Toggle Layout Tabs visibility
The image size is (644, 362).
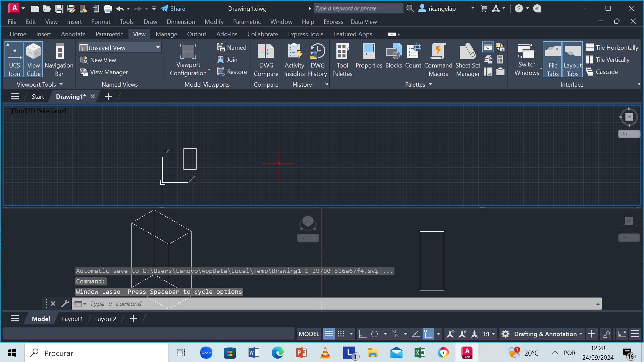coord(572,59)
